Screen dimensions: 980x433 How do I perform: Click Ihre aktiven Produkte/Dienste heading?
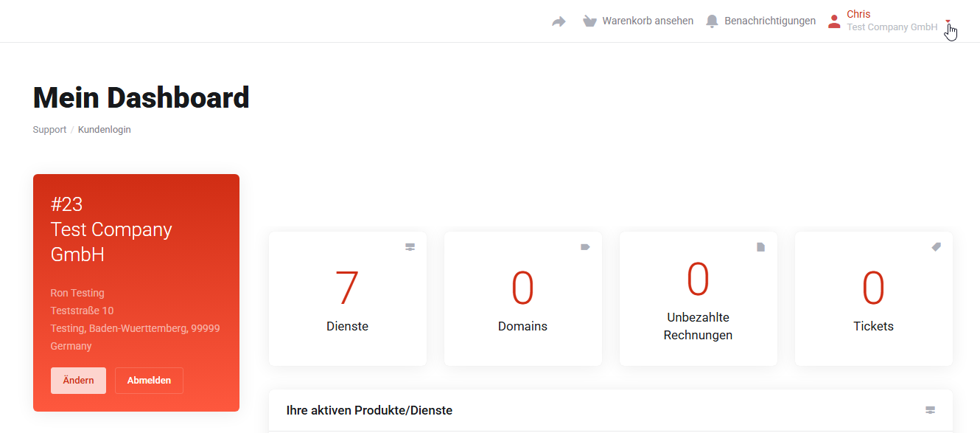369,410
